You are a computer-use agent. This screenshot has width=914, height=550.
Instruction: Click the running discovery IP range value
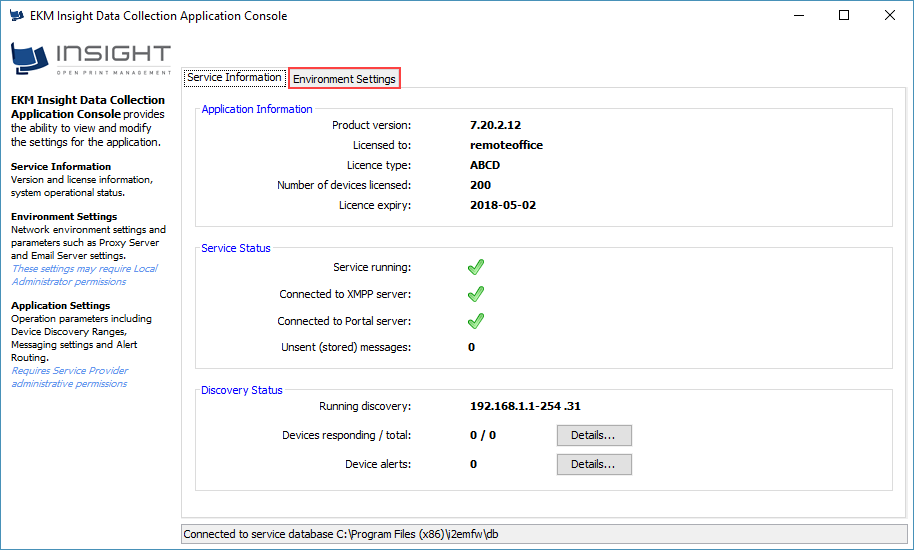tap(524, 407)
